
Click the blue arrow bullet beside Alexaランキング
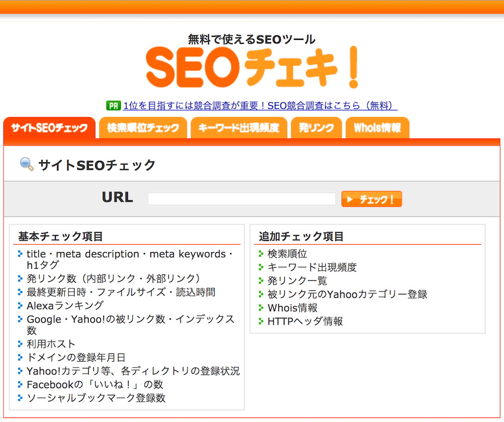click(20, 305)
